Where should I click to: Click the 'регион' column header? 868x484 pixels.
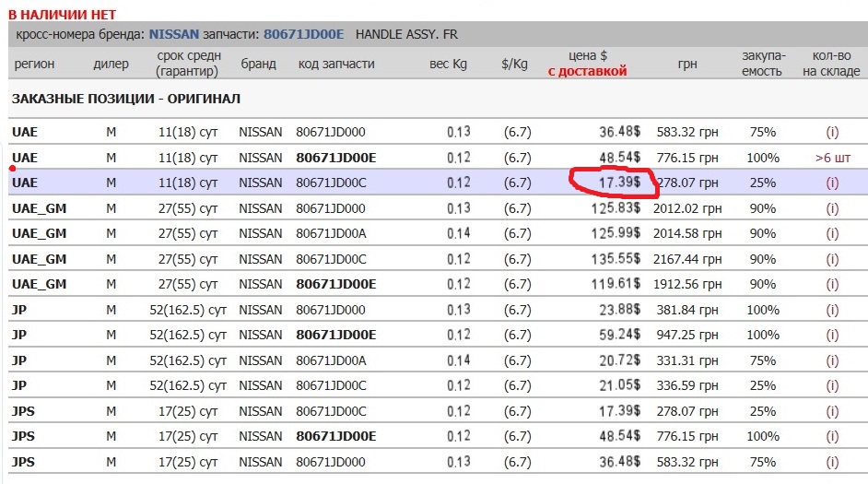click(x=34, y=64)
